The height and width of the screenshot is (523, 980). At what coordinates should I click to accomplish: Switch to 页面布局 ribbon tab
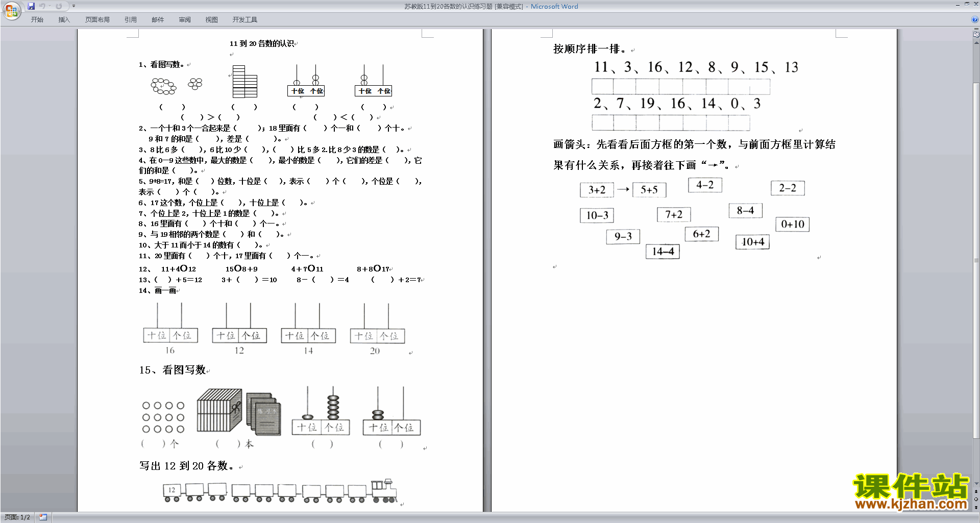(x=97, y=20)
